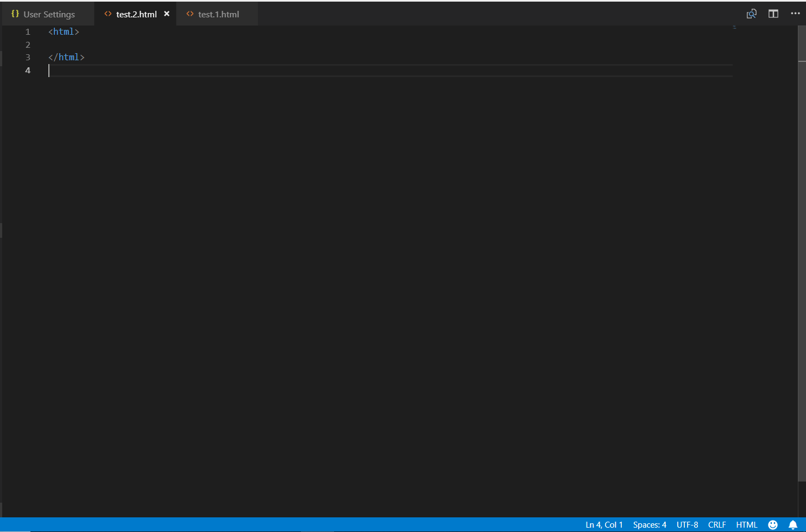The image size is (806, 532).
Task: Click the search in editor icon
Action: pos(752,14)
